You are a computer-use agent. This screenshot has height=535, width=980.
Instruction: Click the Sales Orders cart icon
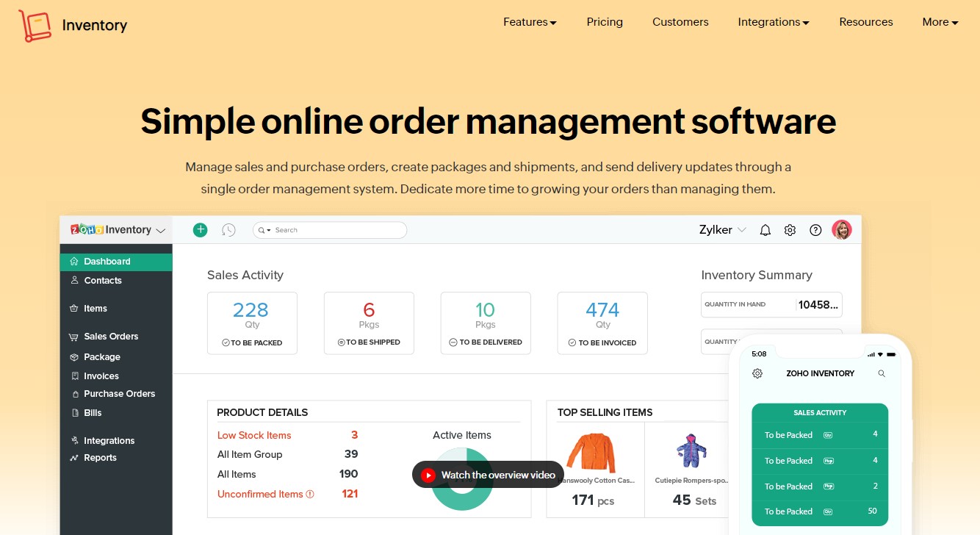pyautogui.click(x=74, y=336)
